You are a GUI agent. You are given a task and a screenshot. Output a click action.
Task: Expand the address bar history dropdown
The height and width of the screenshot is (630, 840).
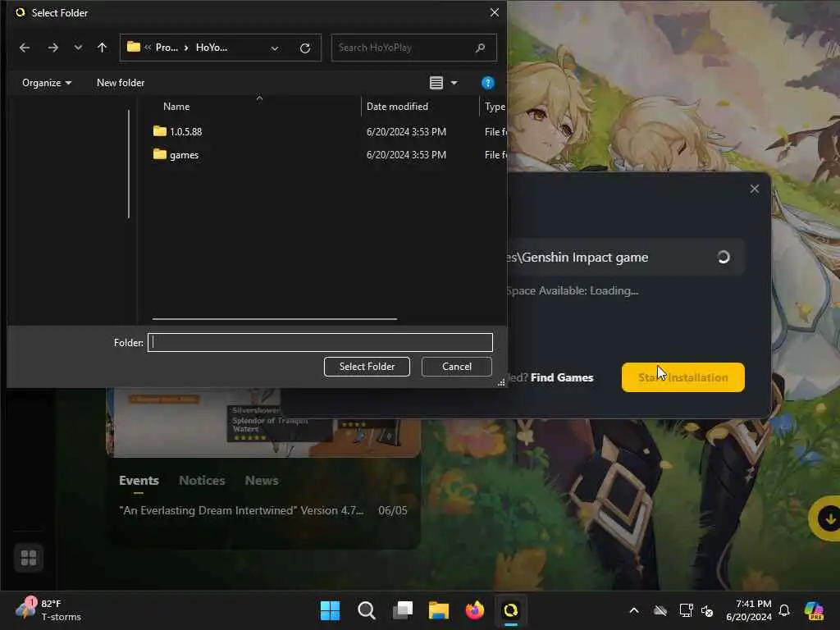[x=275, y=48]
